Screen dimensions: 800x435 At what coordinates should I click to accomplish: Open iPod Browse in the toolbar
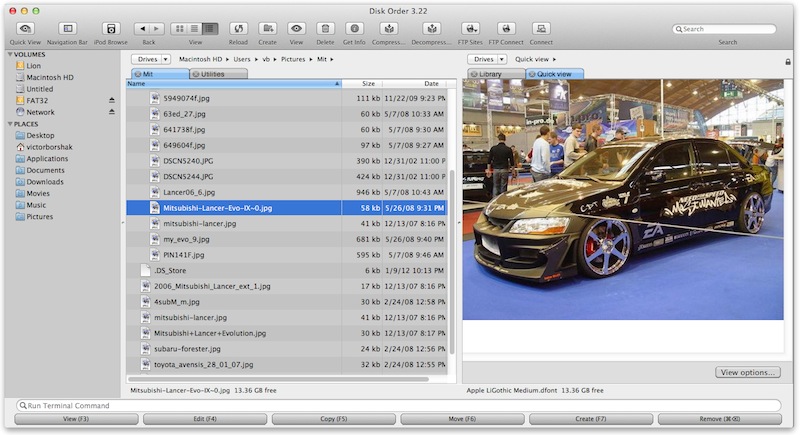112,29
